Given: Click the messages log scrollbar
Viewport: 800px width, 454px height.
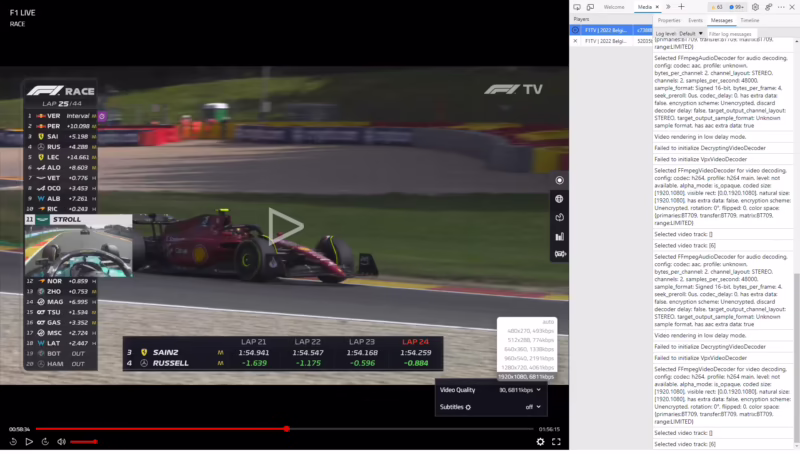Looking at the screenshot, I should coord(796,357).
